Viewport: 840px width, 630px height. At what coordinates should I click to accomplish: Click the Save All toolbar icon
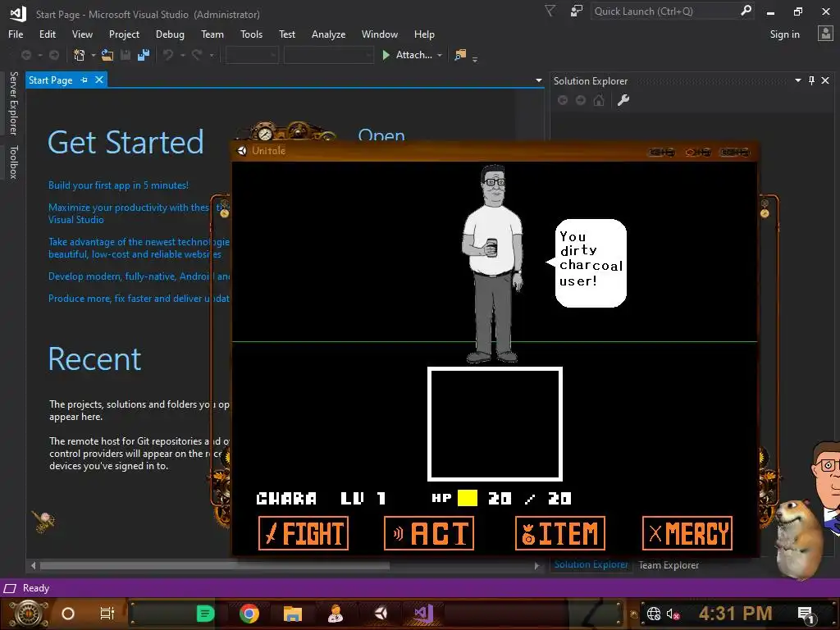[x=144, y=55]
